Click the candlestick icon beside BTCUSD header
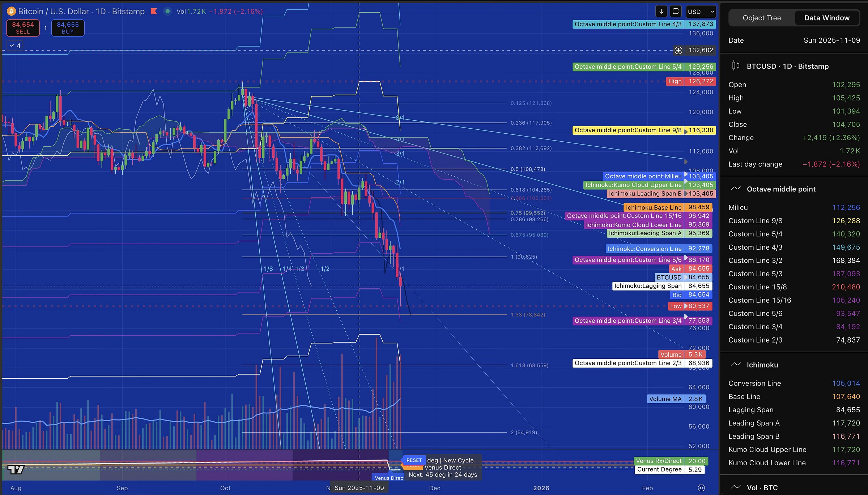 click(x=736, y=66)
